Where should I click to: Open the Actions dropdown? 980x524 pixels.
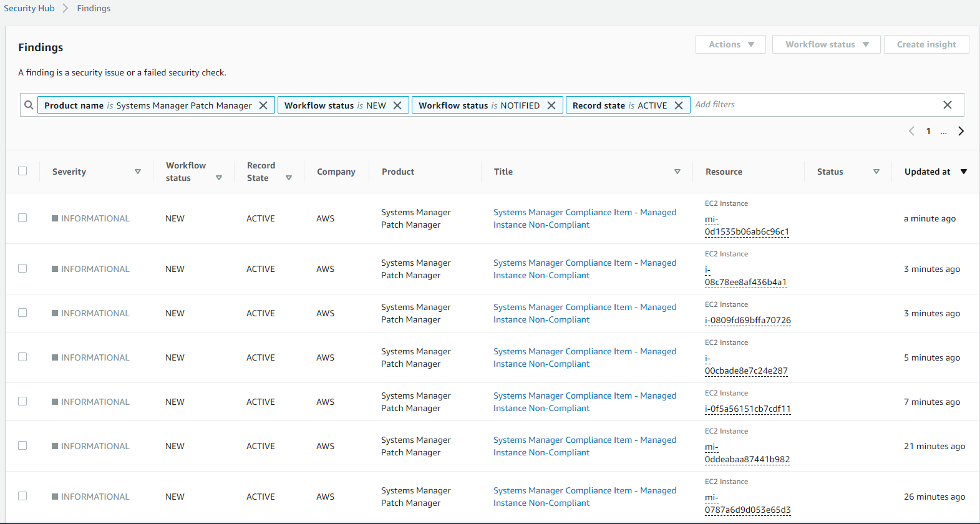[730, 44]
